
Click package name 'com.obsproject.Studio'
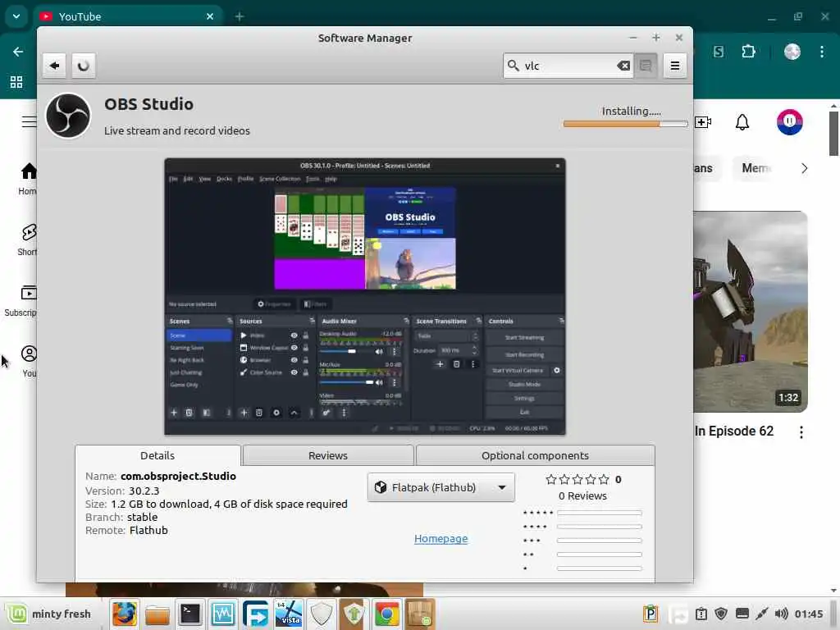coord(178,476)
